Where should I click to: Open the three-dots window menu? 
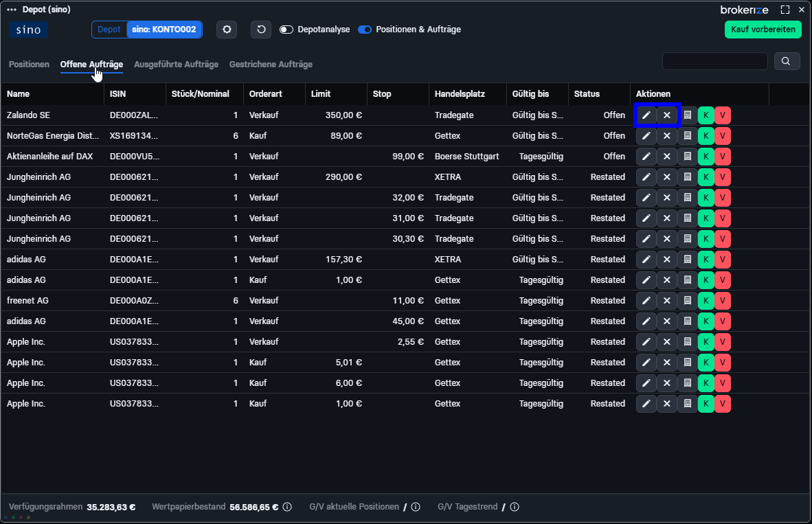tap(12, 10)
